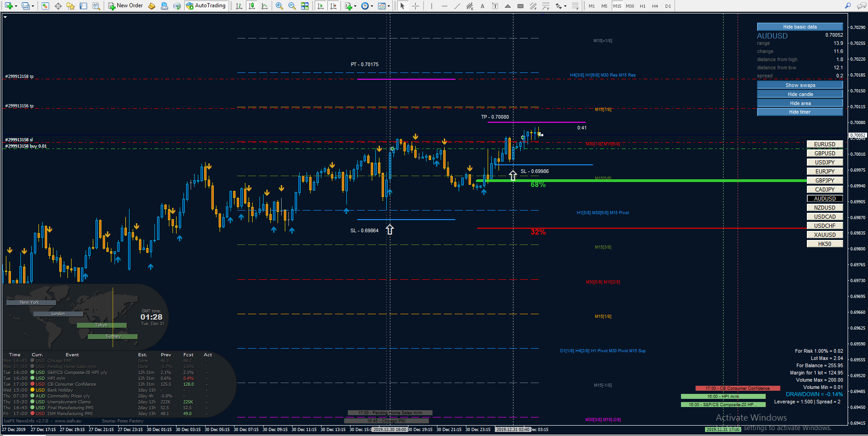868x436 pixels.
Task: Select the crosshair tool
Action: tap(415, 6)
